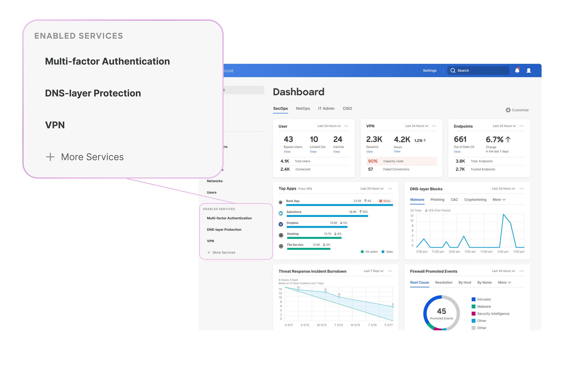The height and width of the screenshot is (366, 588).
Task: Open Settings in the top bar
Action: pyautogui.click(x=430, y=71)
